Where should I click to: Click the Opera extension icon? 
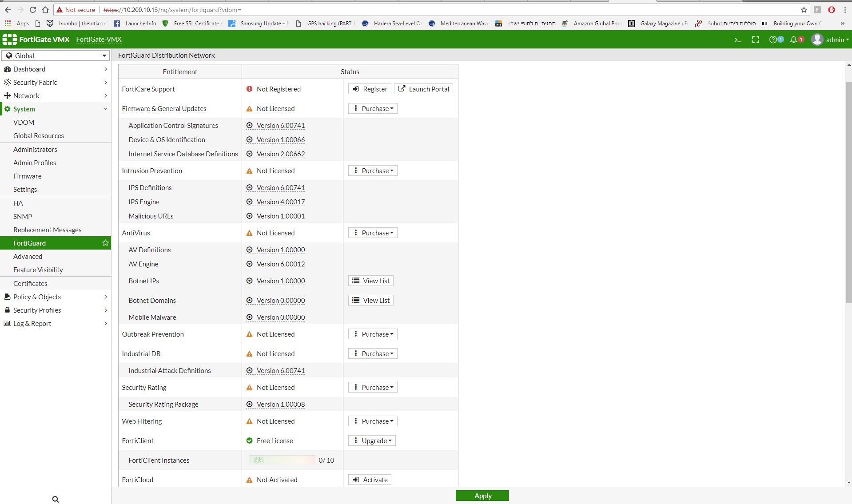pyautogui.click(x=832, y=10)
